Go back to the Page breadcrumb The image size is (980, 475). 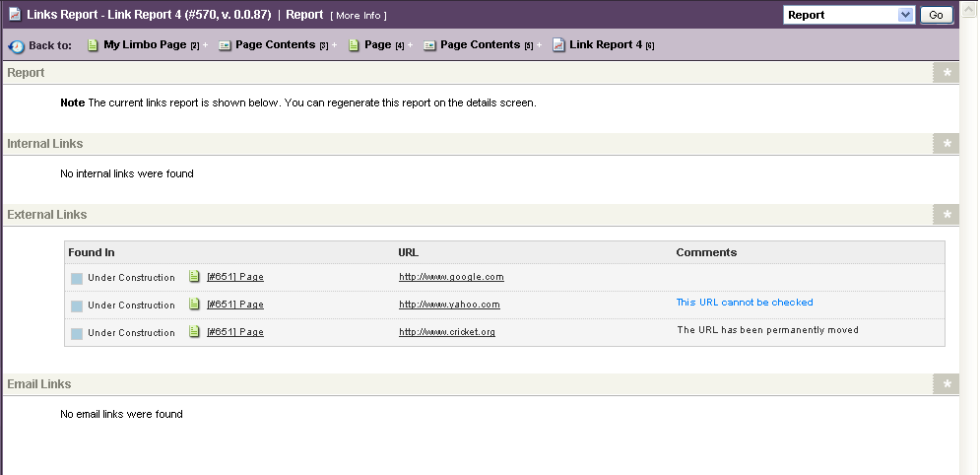[377, 45]
